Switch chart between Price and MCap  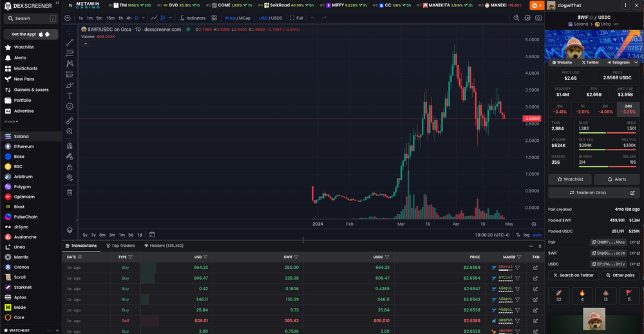point(238,18)
